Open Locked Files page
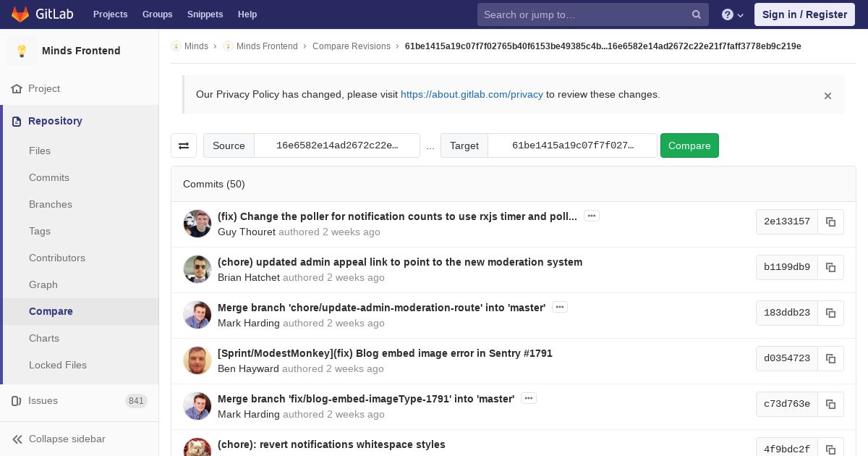This screenshot has height=456, width=868. click(58, 365)
